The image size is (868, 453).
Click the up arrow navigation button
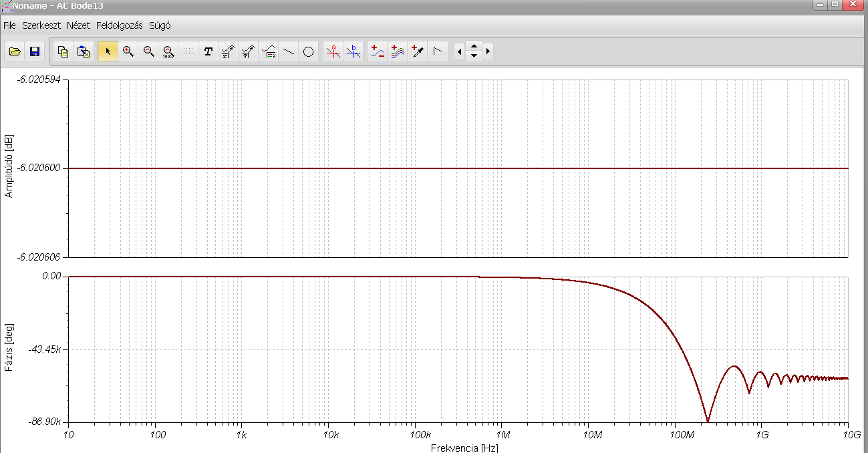click(x=474, y=46)
